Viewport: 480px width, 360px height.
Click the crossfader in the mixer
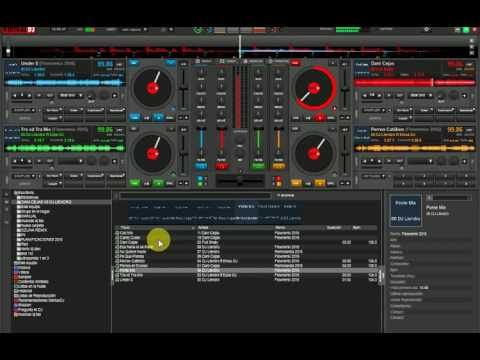point(240,181)
